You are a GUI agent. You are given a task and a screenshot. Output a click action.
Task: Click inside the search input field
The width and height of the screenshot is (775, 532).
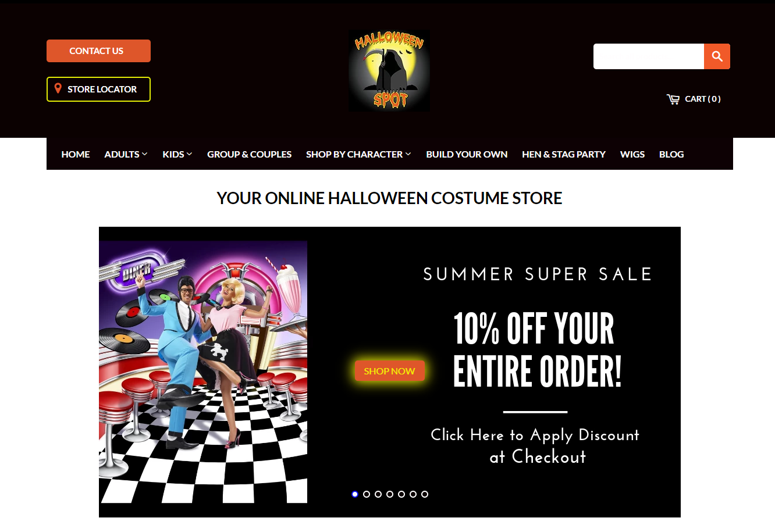pyautogui.click(x=649, y=56)
